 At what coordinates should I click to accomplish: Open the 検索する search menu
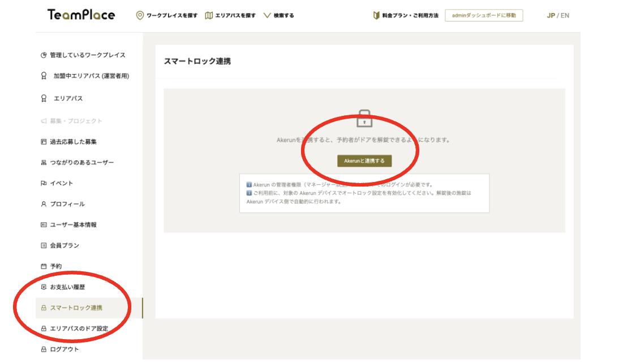(x=284, y=16)
